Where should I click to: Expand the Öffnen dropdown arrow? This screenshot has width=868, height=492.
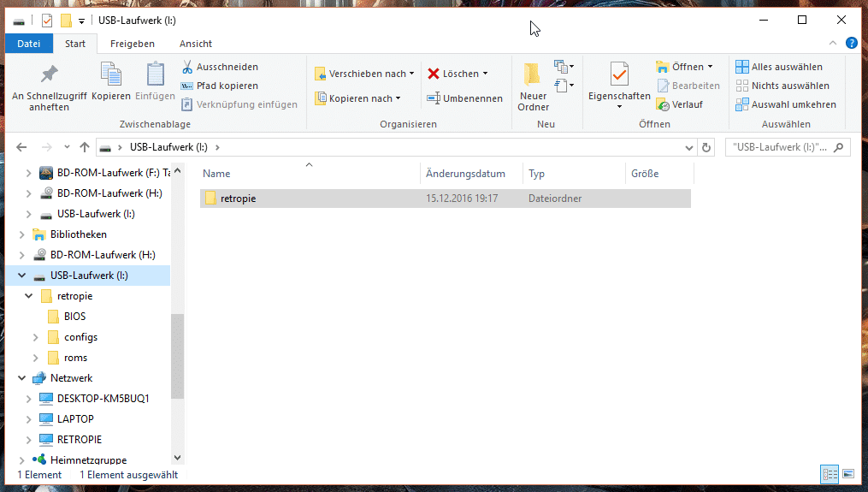[x=711, y=67]
